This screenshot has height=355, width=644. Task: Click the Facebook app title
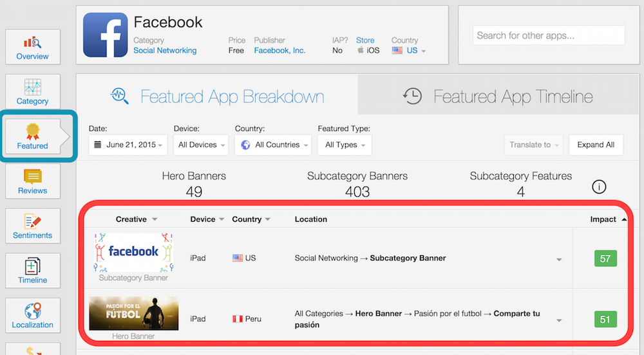click(x=168, y=22)
